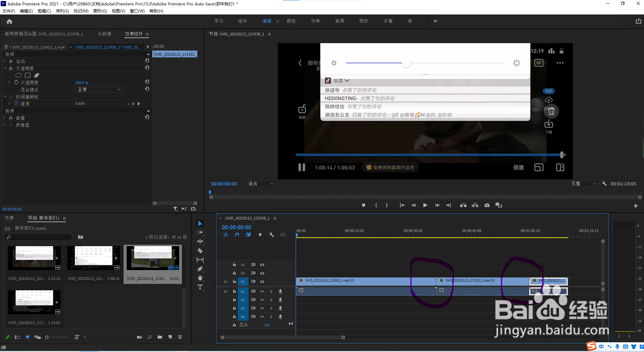The image size is (644, 352).
Task: Step forward one frame
Action: pos(437,205)
